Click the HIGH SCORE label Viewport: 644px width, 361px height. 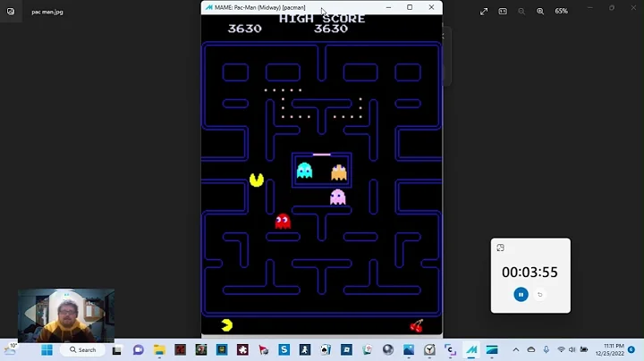point(322,19)
